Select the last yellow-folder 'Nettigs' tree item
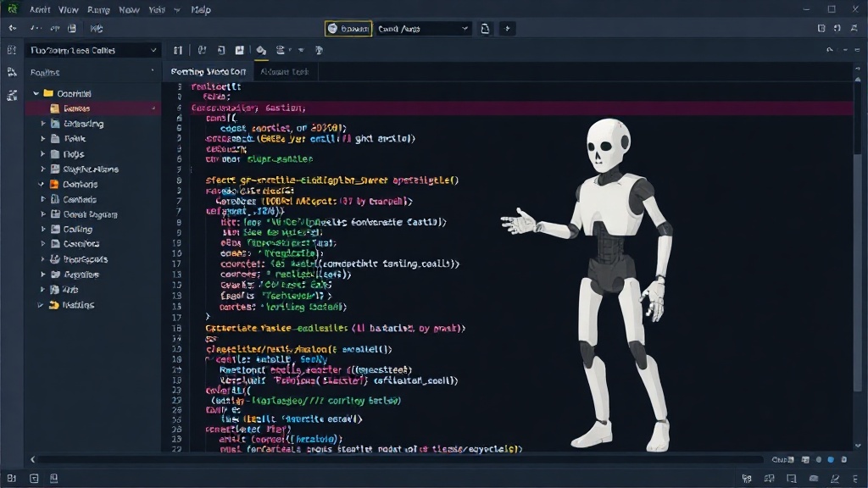The height and width of the screenshot is (488, 868). (x=77, y=305)
